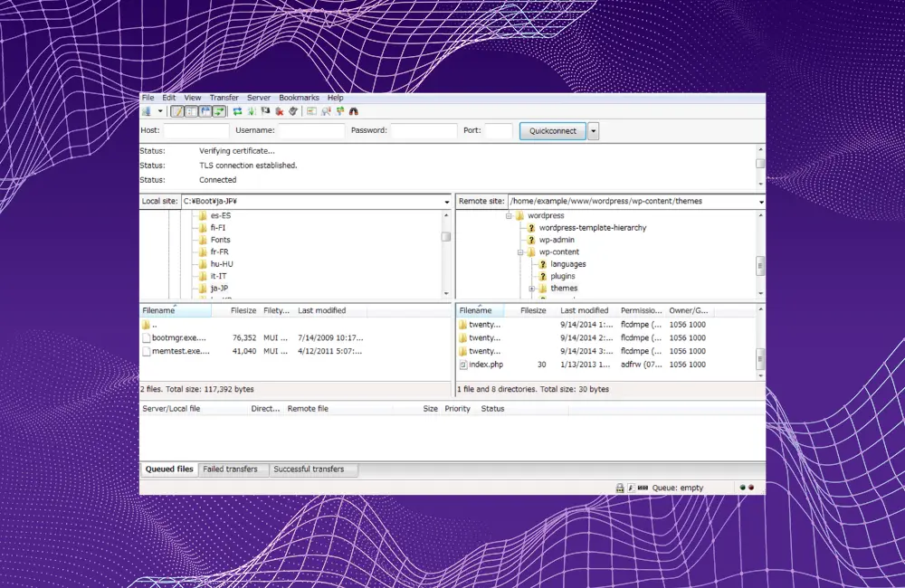Open the Remote site path dropdown
The height and width of the screenshot is (588, 905).
tap(760, 202)
